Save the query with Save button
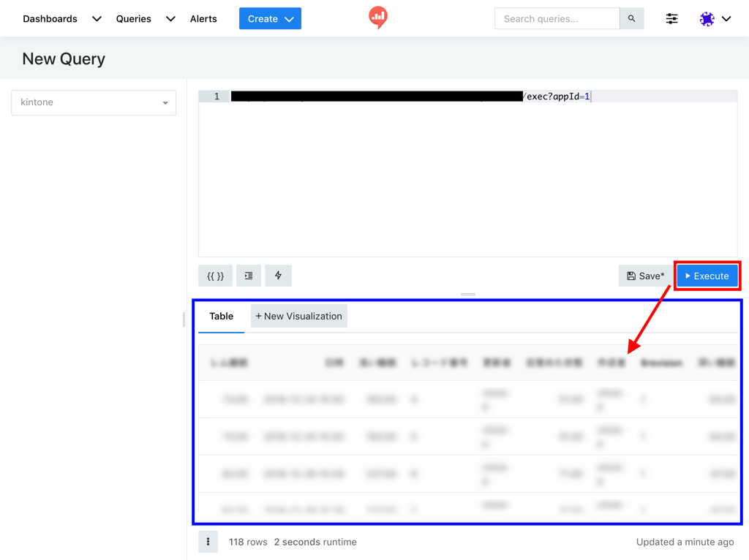The width and height of the screenshot is (749, 560). tap(645, 276)
